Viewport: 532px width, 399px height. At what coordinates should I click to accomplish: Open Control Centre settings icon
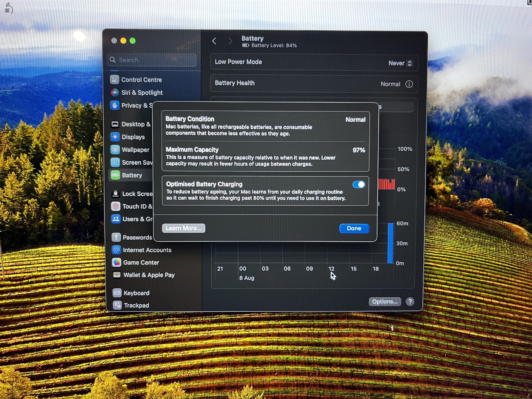tap(115, 80)
